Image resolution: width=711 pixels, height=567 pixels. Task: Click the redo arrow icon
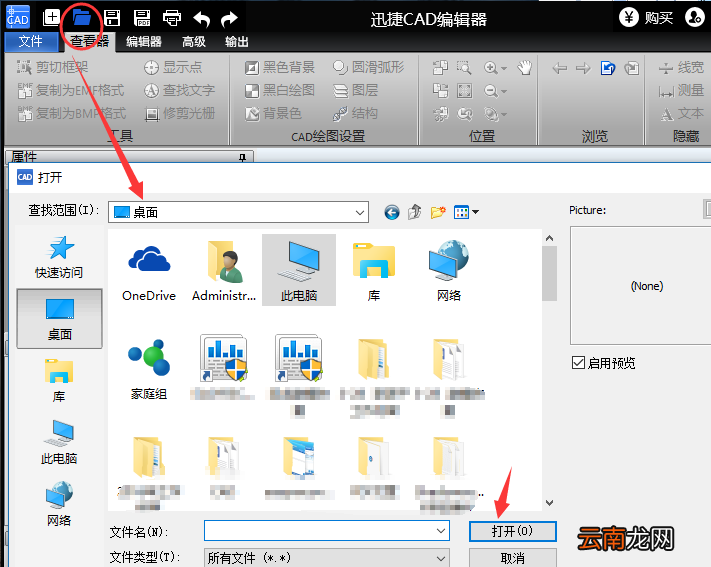click(x=229, y=19)
